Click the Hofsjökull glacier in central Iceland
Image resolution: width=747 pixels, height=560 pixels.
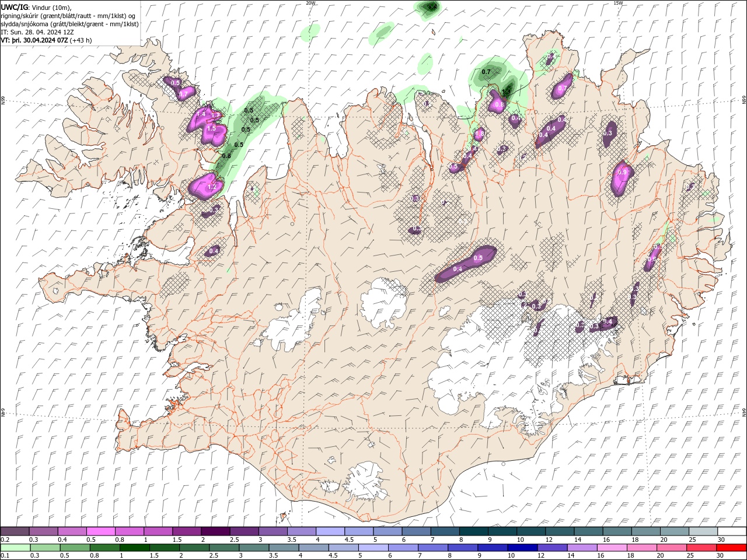click(x=383, y=302)
